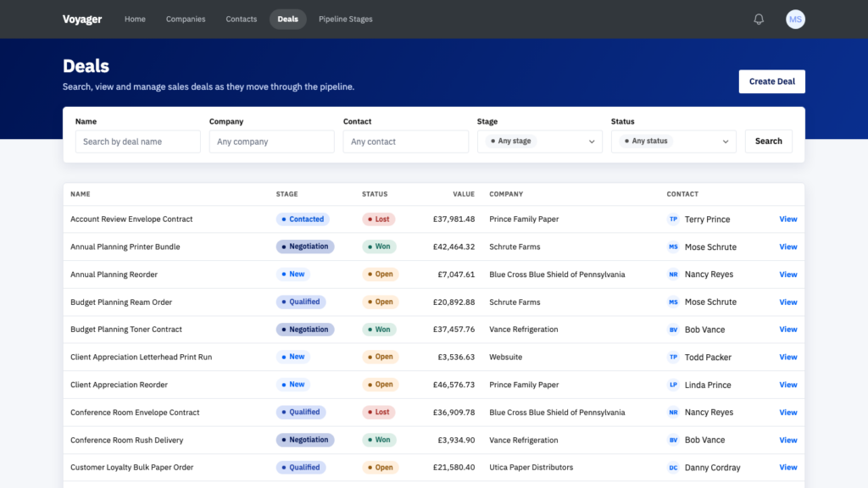Click the Websuite company cell
The image size is (868, 488).
click(506, 357)
